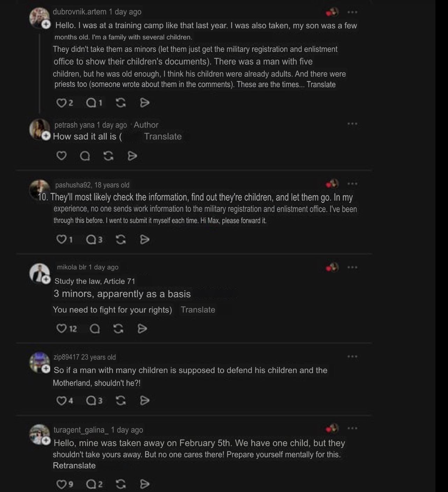The height and width of the screenshot is (492, 448).
Task: Follow mikola blr using avatar plus badge
Action: pyautogui.click(x=46, y=280)
